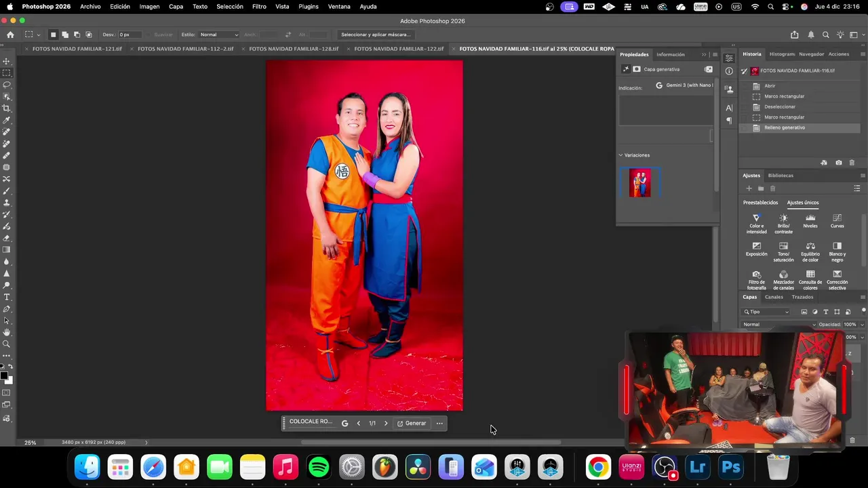
Task: Select the Pen tool
Action: click(7, 309)
